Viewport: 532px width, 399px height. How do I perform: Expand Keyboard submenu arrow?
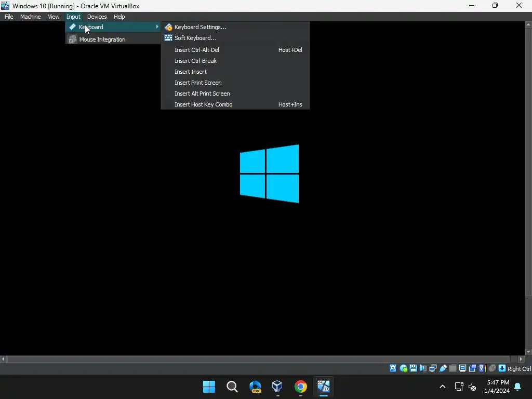[157, 27]
